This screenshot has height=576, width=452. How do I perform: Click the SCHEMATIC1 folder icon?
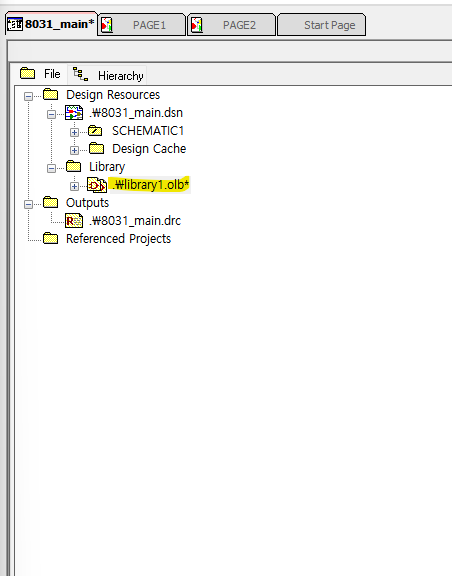click(x=96, y=130)
